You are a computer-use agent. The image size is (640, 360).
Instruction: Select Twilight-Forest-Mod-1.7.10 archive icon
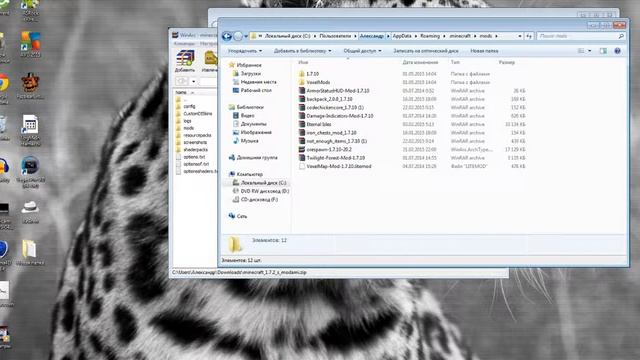(x=302, y=158)
